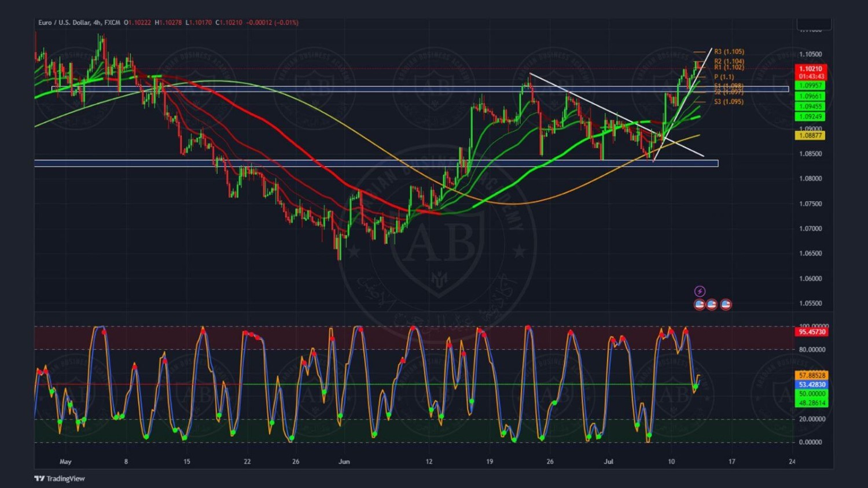Click the red current price tag 1.10210
868x488 pixels.
(811, 69)
